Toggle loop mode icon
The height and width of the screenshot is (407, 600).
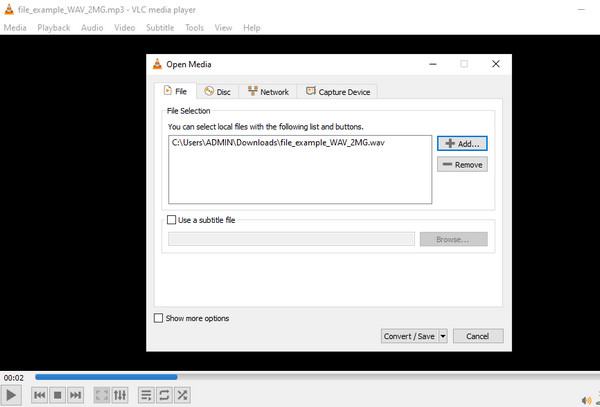tap(164, 395)
